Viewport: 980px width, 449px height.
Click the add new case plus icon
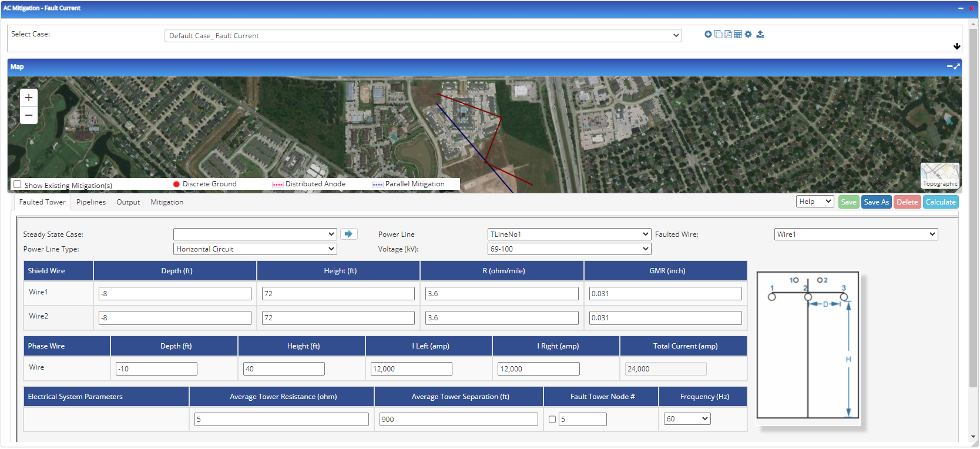pyautogui.click(x=708, y=34)
